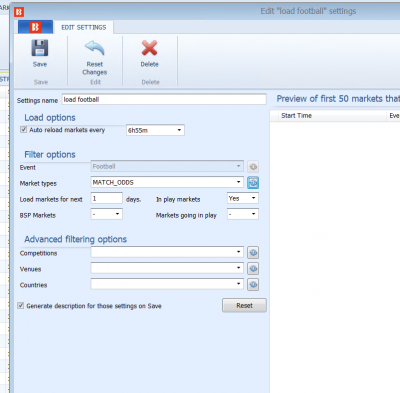
Task: Click the 'BSP Markets' label
Action: 37,215
